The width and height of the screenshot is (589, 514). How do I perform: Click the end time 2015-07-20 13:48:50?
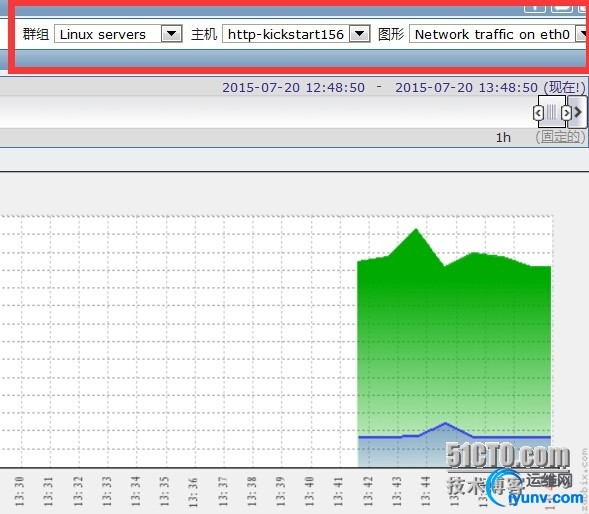click(466, 88)
